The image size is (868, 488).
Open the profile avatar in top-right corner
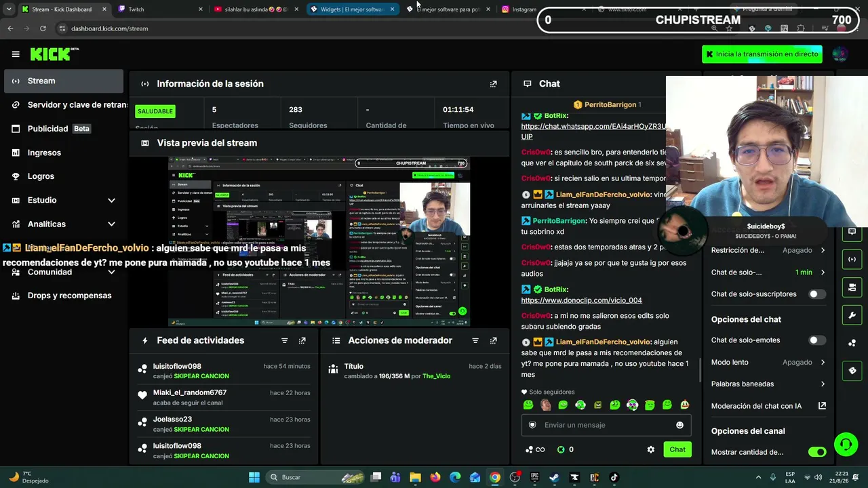click(x=840, y=54)
